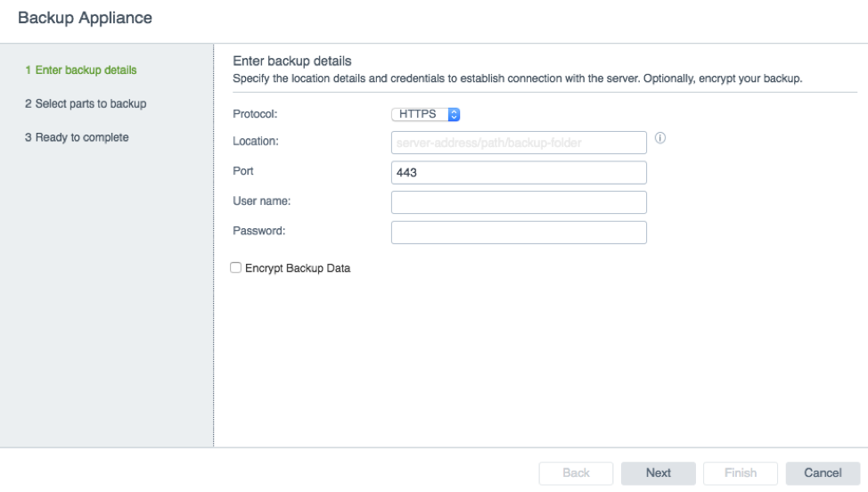868x492 pixels.
Task: Click the Enter backup details heading
Action: coord(291,61)
